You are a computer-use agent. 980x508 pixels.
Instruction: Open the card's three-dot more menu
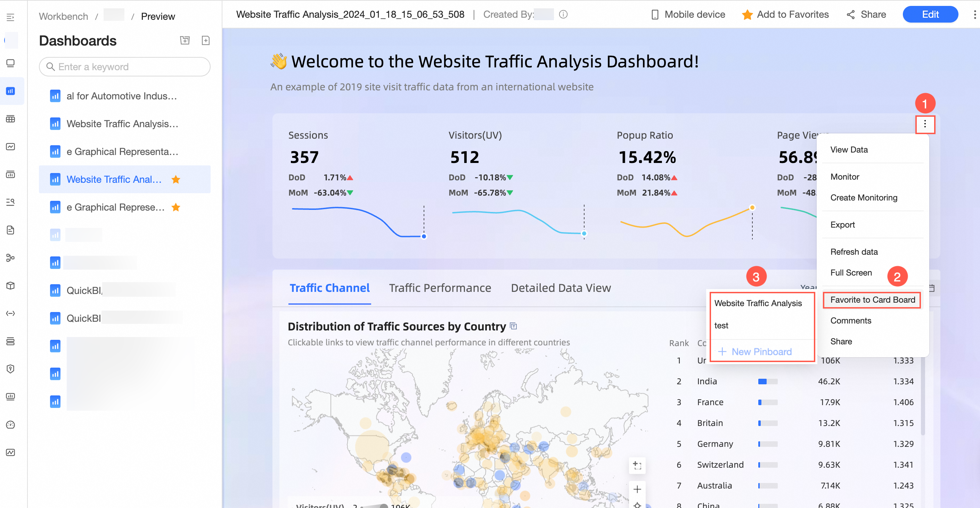point(925,124)
